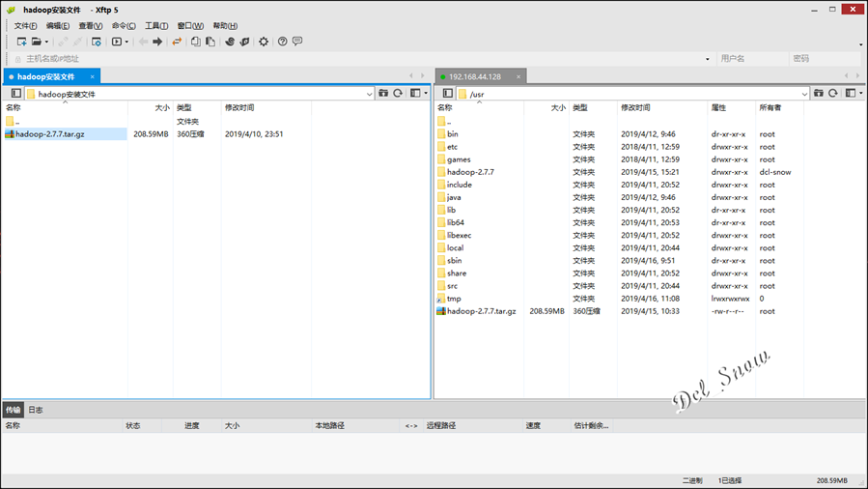Select the remote java folder
This screenshot has width=868, height=489.
[454, 198]
